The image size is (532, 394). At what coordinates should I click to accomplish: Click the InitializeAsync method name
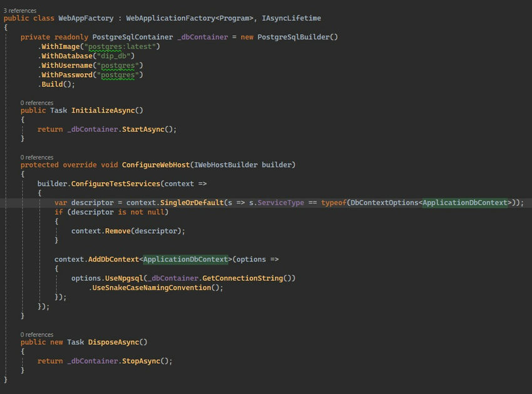coord(103,111)
